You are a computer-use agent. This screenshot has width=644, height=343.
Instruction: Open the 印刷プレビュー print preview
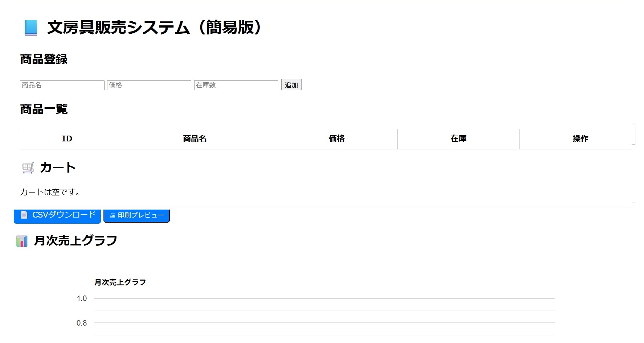[x=136, y=215]
